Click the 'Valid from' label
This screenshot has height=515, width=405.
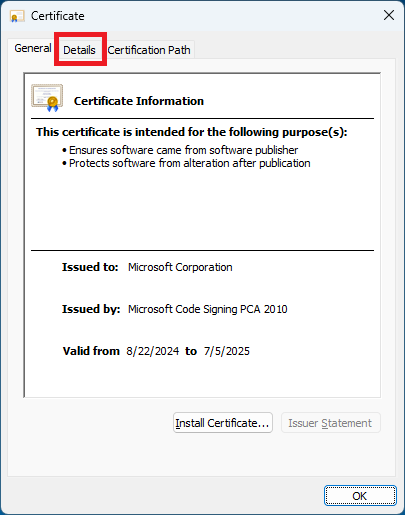(x=91, y=351)
